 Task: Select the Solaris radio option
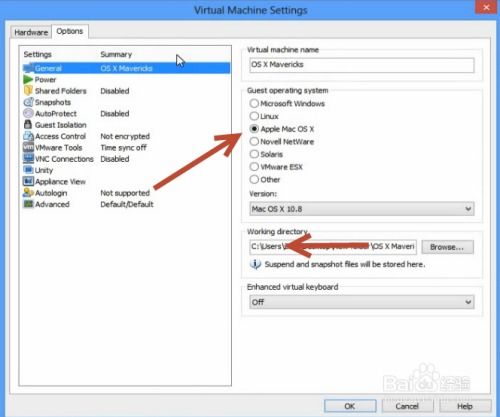pos(254,154)
